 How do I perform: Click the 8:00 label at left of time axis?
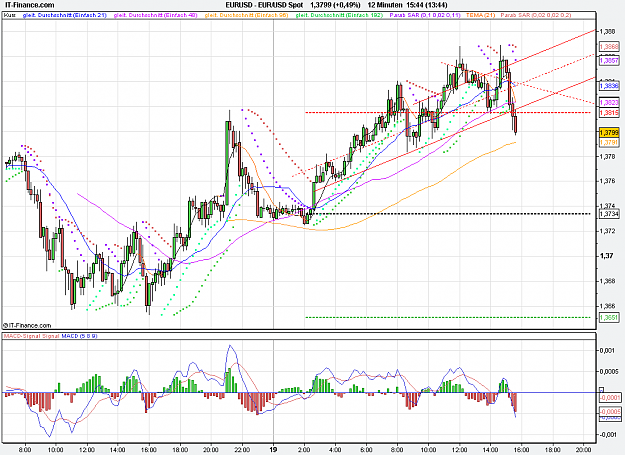click(25, 449)
